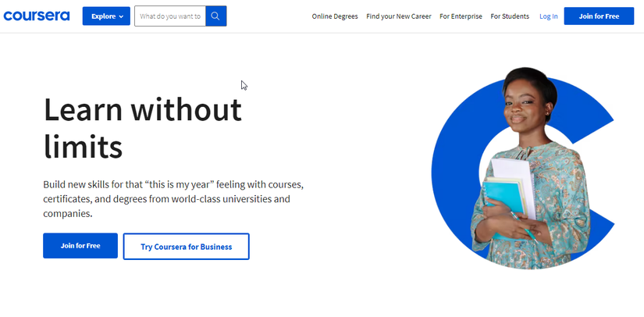The height and width of the screenshot is (317, 644).
Task: Click the Log In link
Action: [x=549, y=16]
